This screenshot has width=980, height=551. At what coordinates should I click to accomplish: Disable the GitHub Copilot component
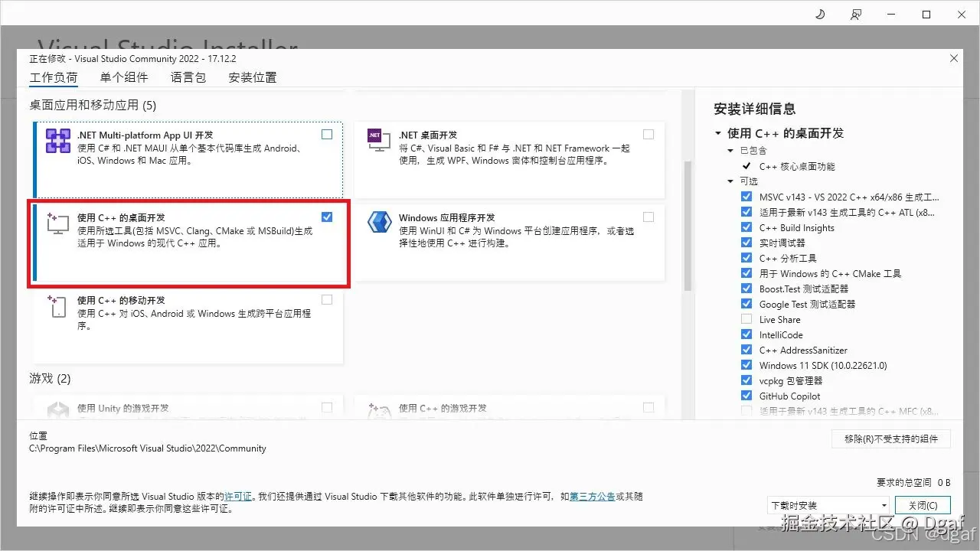click(746, 396)
